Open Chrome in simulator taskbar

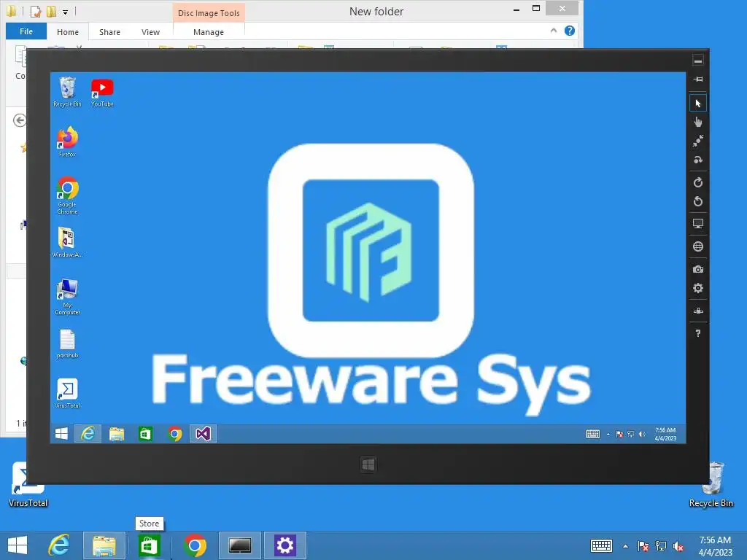[175, 434]
